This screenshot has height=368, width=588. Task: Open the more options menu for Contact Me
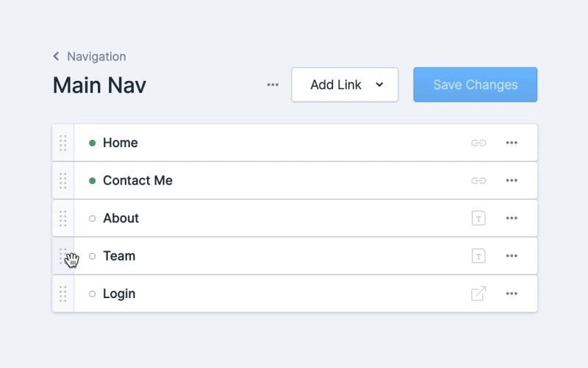[512, 180]
